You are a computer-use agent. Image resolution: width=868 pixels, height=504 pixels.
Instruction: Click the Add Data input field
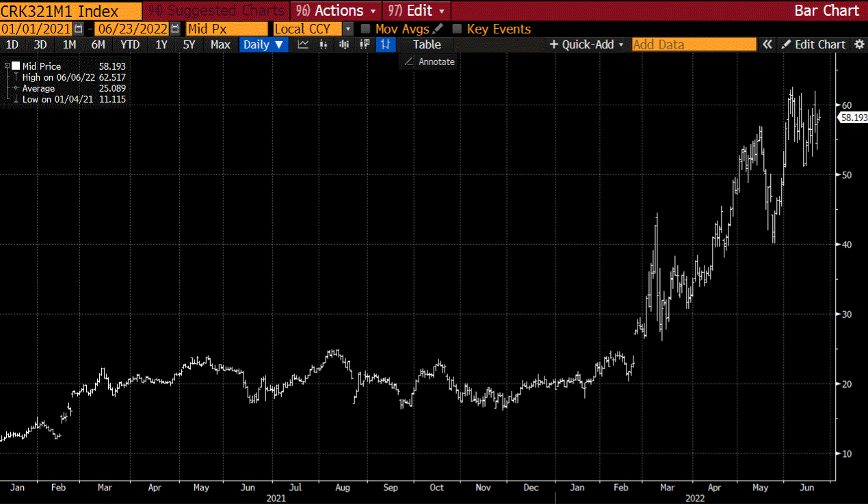pyautogui.click(x=694, y=44)
